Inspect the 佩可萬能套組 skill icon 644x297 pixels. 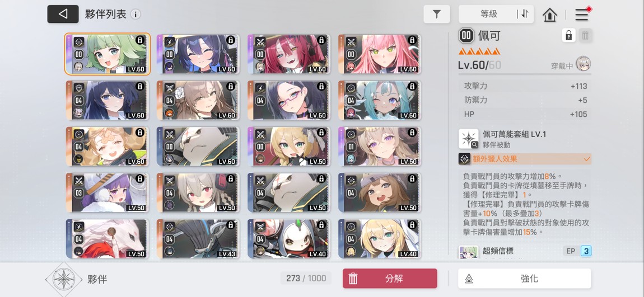pyautogui.click(x=469, y=139)
